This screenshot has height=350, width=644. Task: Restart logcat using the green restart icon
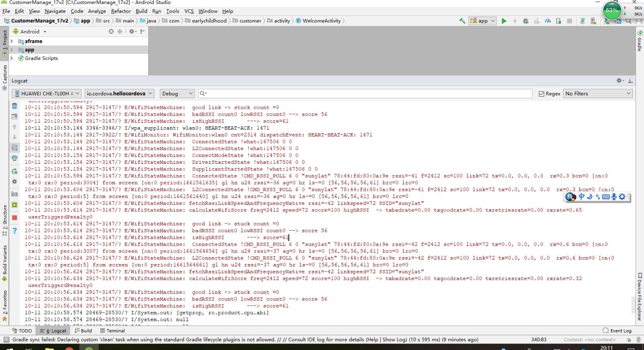coord(15,172)
